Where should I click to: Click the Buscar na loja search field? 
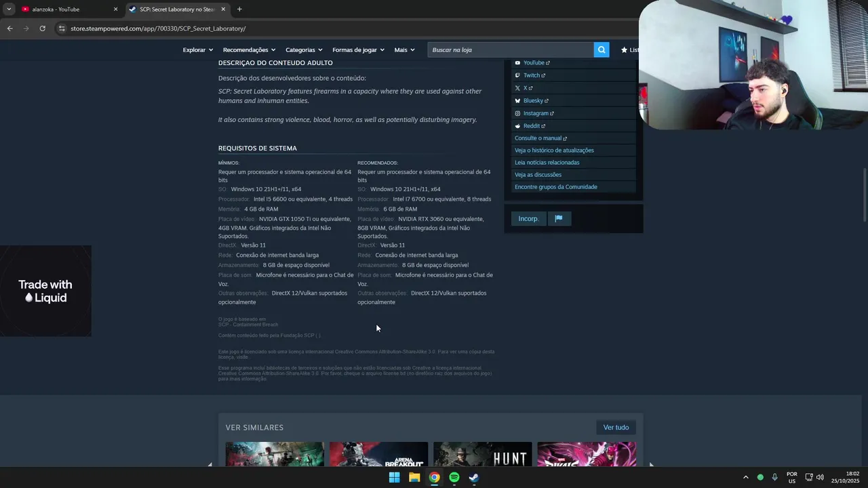click(511, 49)
